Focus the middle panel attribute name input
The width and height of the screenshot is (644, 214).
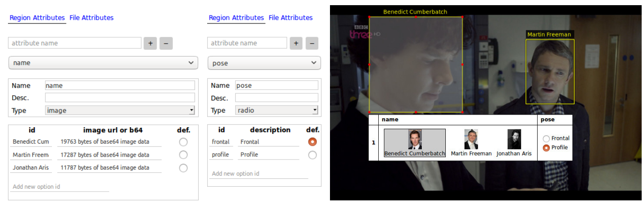247,43
